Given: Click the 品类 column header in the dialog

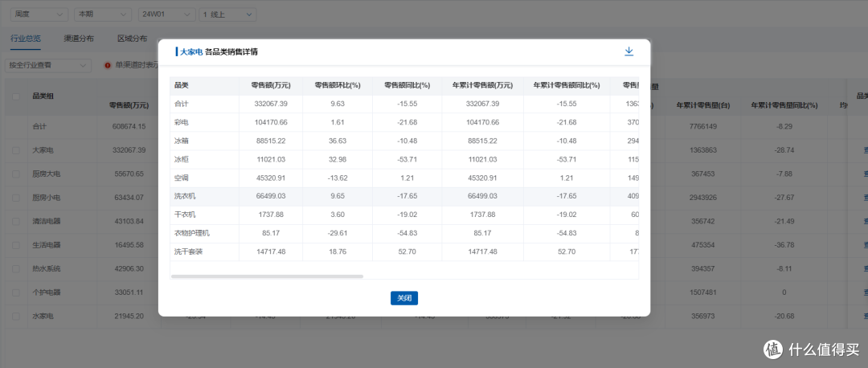Looking at the screenshot, I should [182, 85].
